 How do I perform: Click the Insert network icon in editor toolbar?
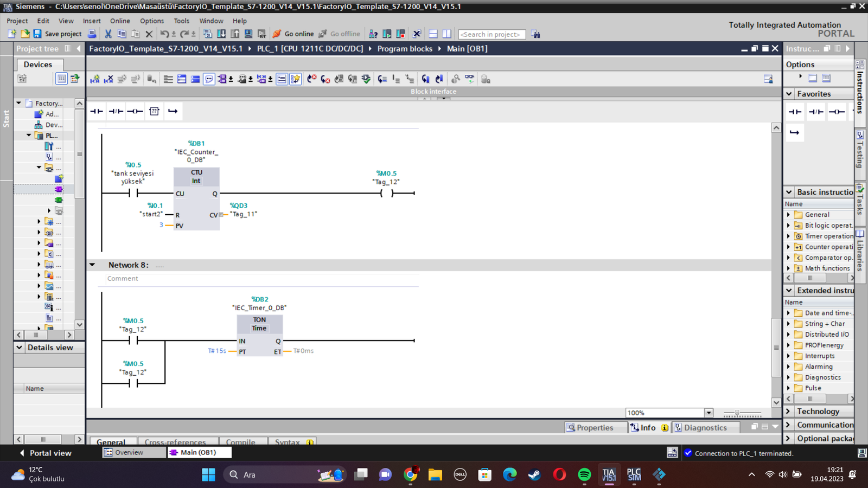[95, 79]
